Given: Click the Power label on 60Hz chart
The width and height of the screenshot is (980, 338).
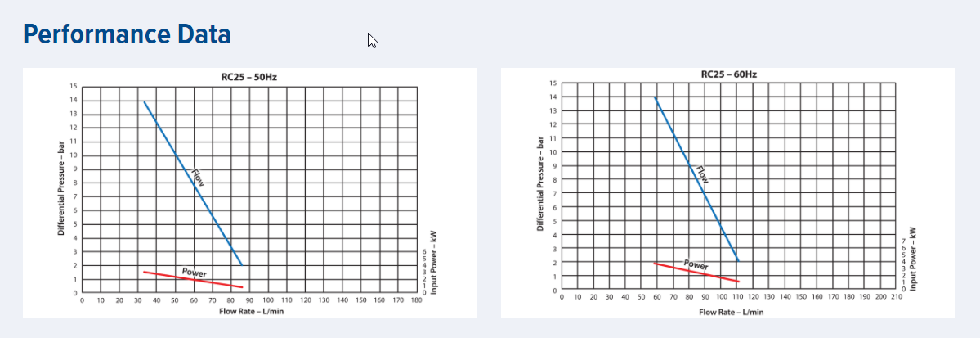Looking at the screenshot, I should tap(696, 264).
